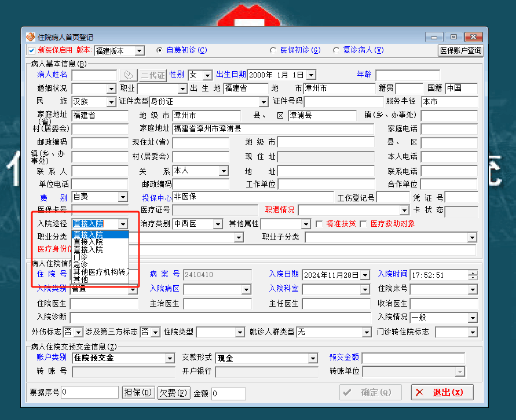The width and height of the screenshot is (516, 420).
Task: Open the 版本 福建版本 dropdown
Action: pyautogui.click(x=139, y=51)
